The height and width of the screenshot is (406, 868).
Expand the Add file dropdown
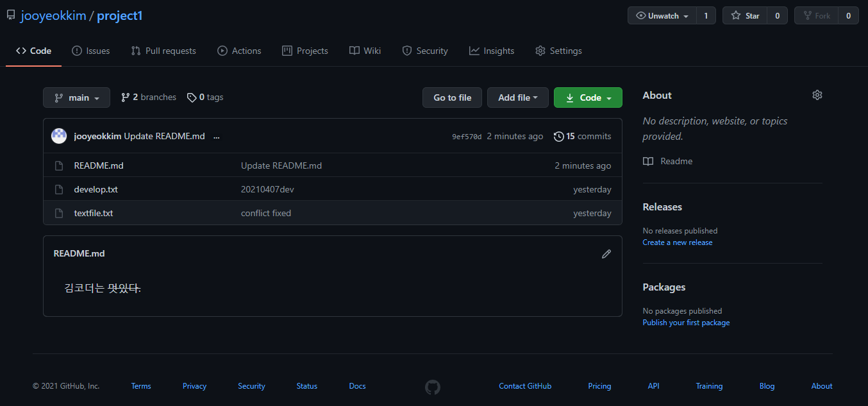click(x=517, y=97)
